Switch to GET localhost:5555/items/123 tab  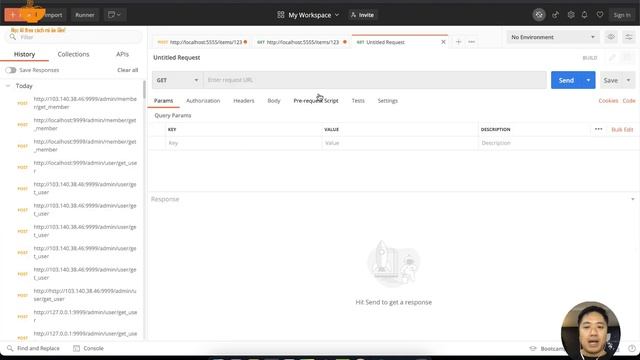pyautogui.click(x=302, y=42)
